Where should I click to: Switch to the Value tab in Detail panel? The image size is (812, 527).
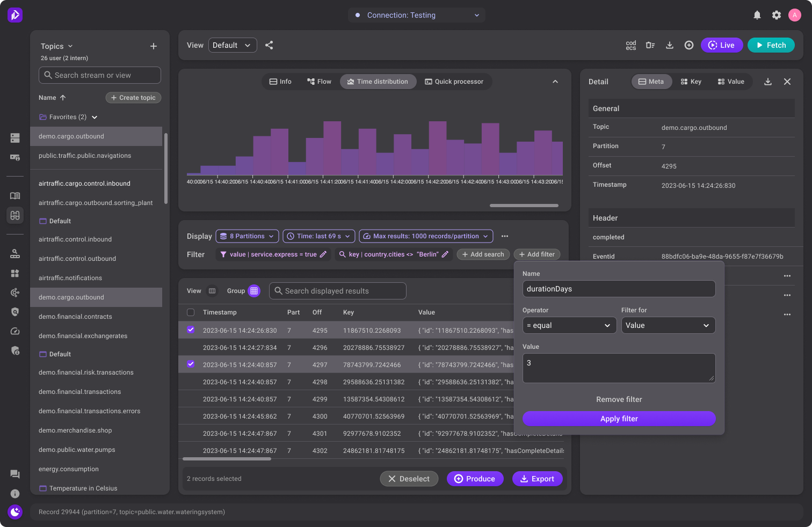tap(731, 81)
